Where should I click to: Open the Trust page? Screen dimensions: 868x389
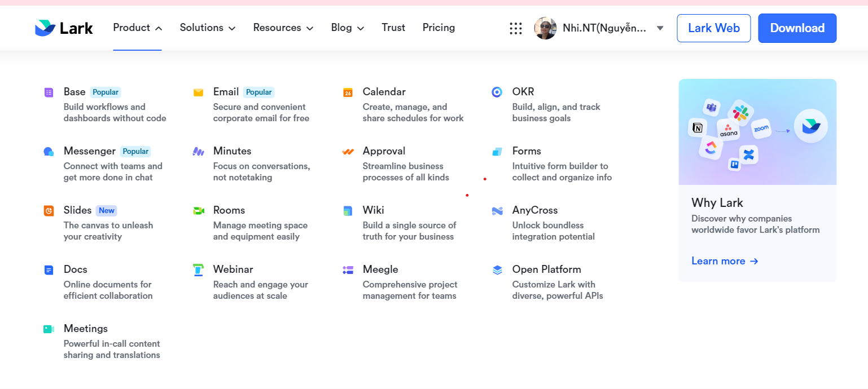click(x=393, y=28)
